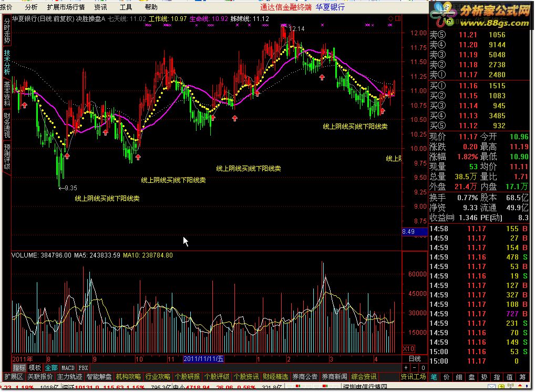The image size is (535, 392).
Task: Open the 个股评级 link
Action: coord(217,377)
